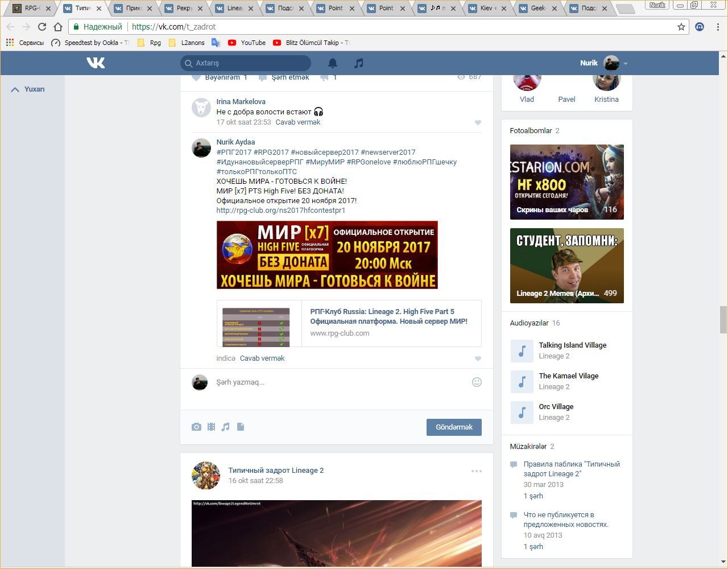Play the Orc Village track icon

pyautogui.click(x=522, y=413)
